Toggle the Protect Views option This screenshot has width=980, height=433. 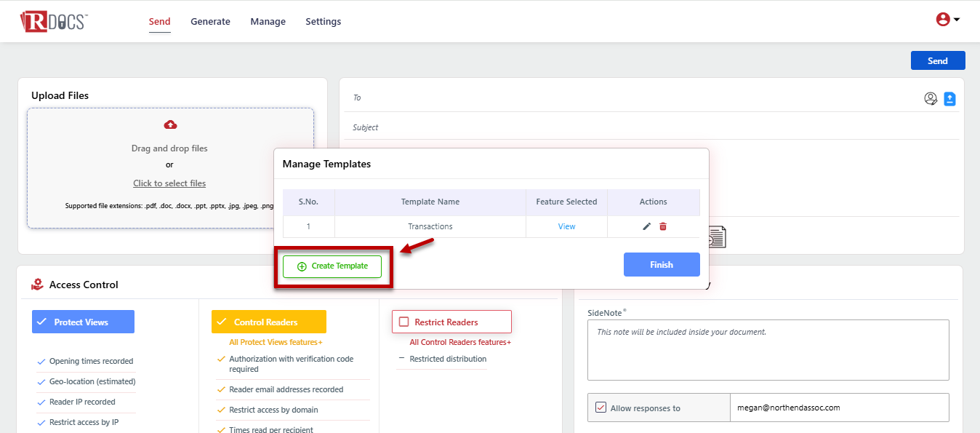tap(83, 322)
